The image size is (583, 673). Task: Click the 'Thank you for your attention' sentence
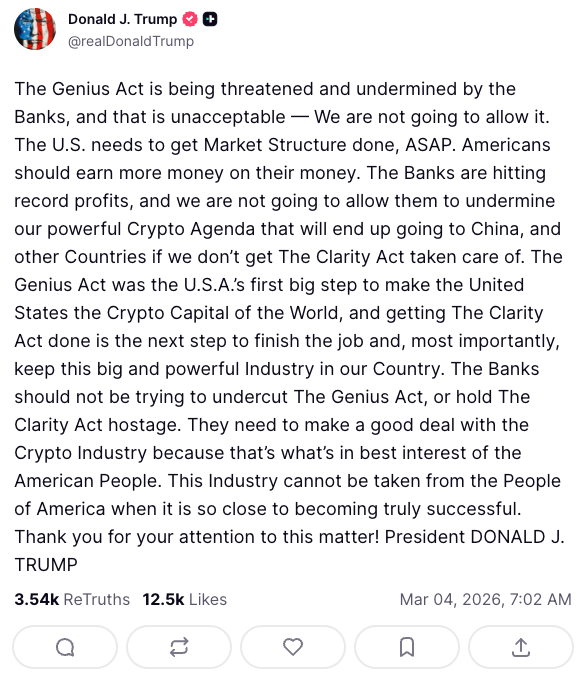click(197, 537)
